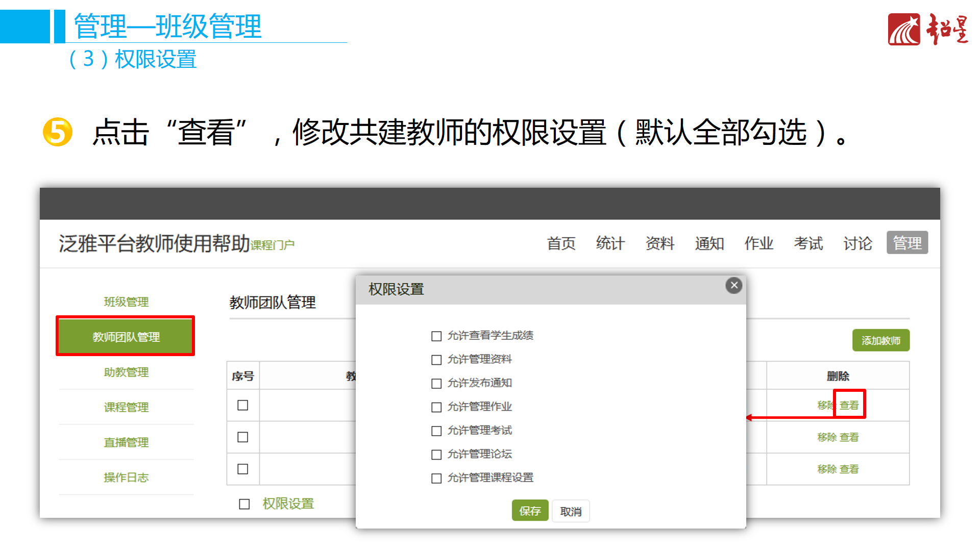
Task: Open 操作日志 from sidebar
Action: [x=126, y=478]
